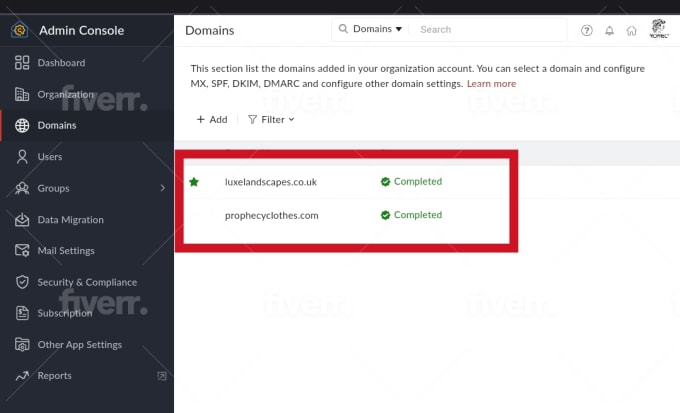Click the home icon in header
680x413 pixels.
tap(631, 30)
